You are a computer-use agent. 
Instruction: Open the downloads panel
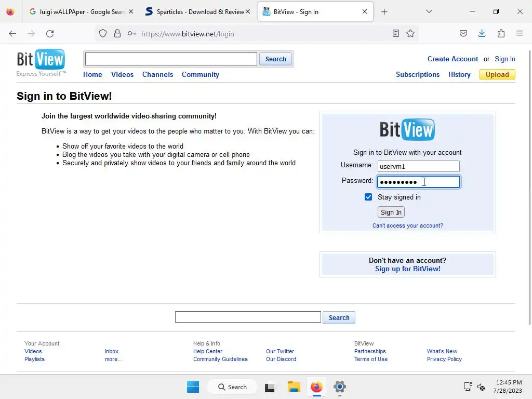tap(482, 33)
